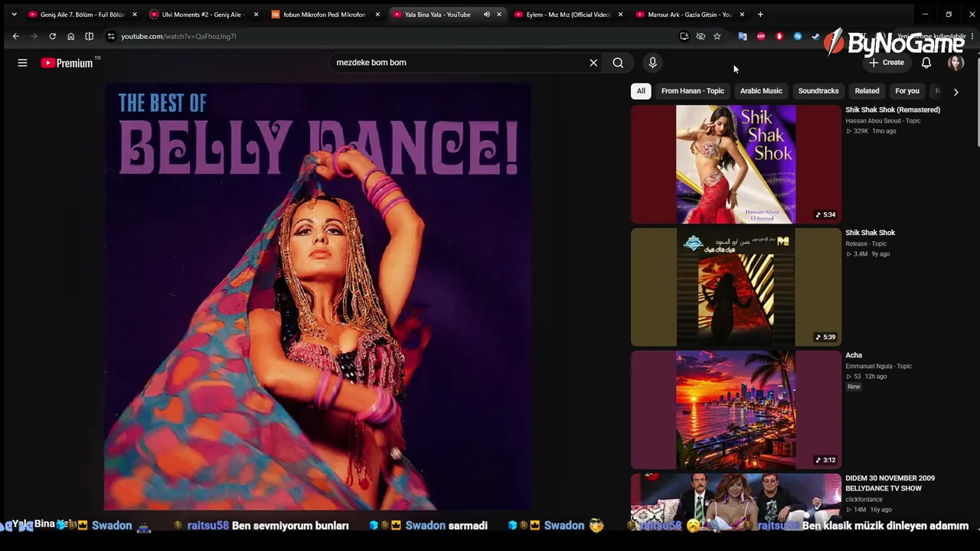Select the All filter chip
This screenshot has height=551, width=980.
(641, 91)
